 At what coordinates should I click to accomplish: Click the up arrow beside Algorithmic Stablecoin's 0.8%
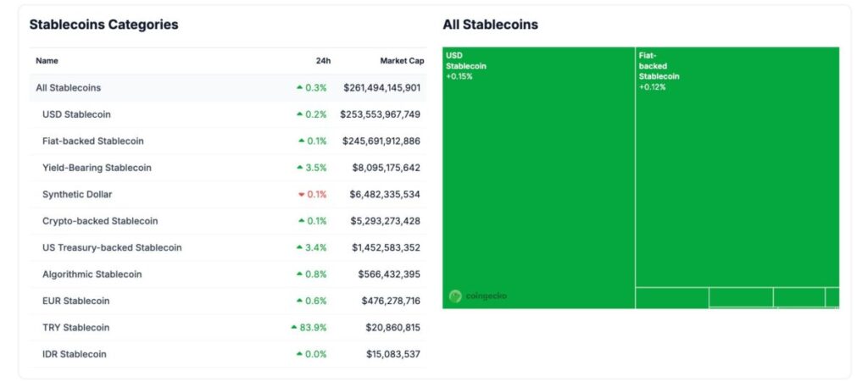click(x=299, y=274)
